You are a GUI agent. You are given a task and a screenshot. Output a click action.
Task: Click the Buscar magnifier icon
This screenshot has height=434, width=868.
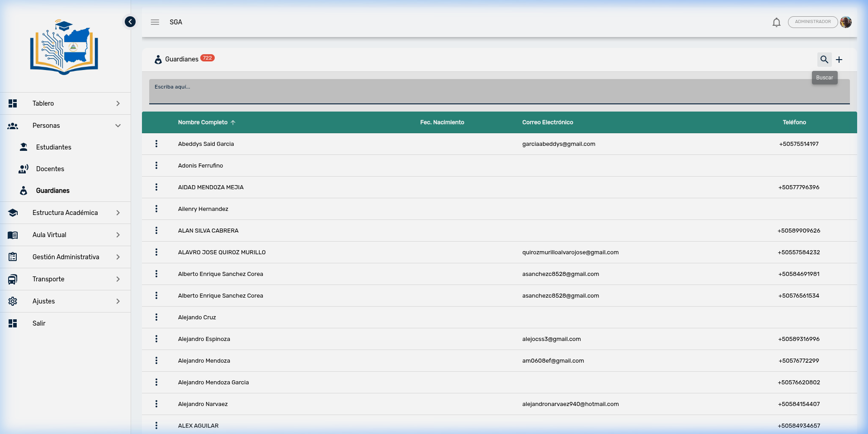(x=824, y=60)
